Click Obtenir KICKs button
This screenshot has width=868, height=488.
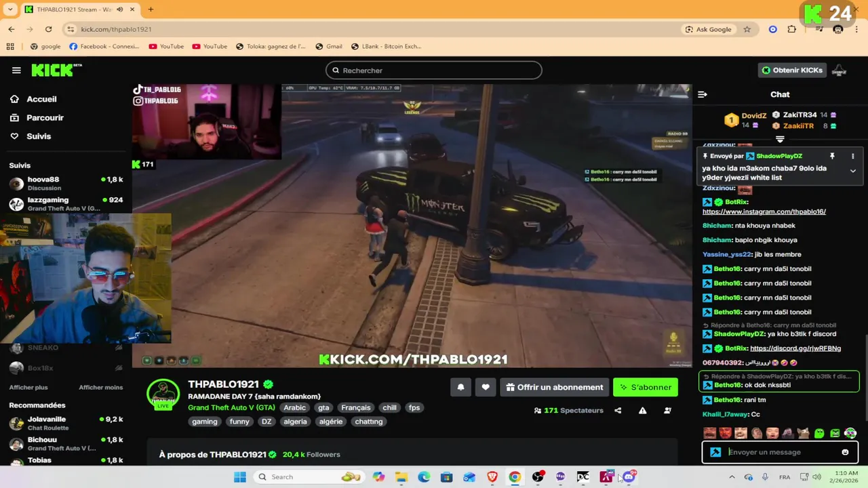791,70
